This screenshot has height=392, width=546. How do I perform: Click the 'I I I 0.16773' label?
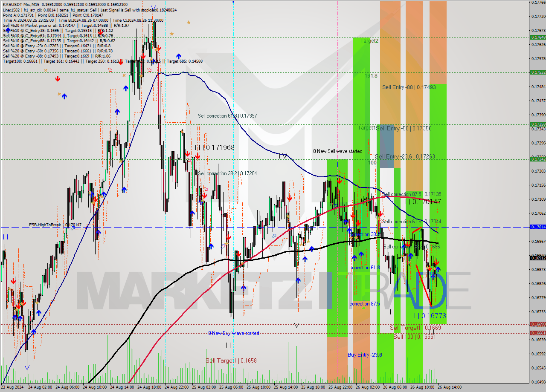428,316
